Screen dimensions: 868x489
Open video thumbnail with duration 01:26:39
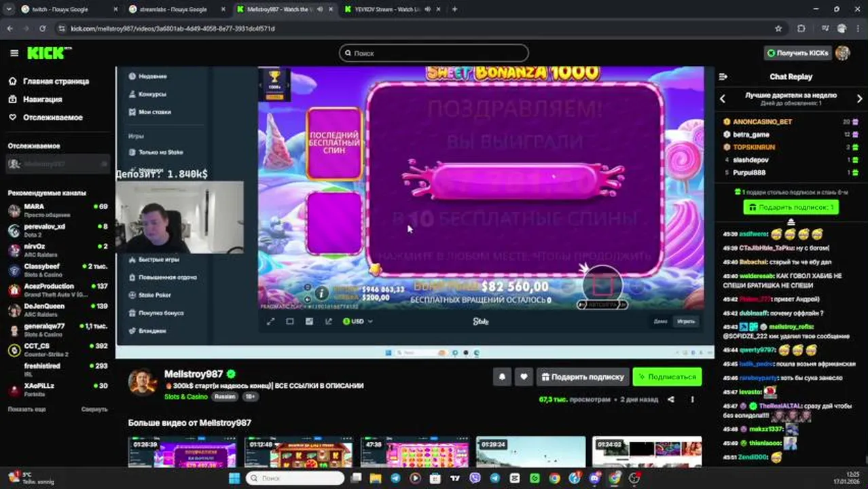point(182,452)
